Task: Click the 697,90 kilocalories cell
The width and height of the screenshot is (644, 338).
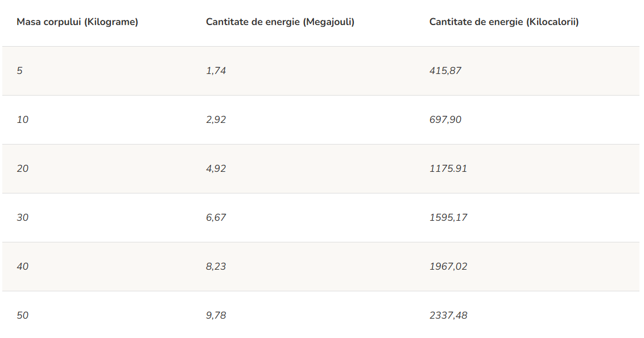Action: (x=445, y=120)
